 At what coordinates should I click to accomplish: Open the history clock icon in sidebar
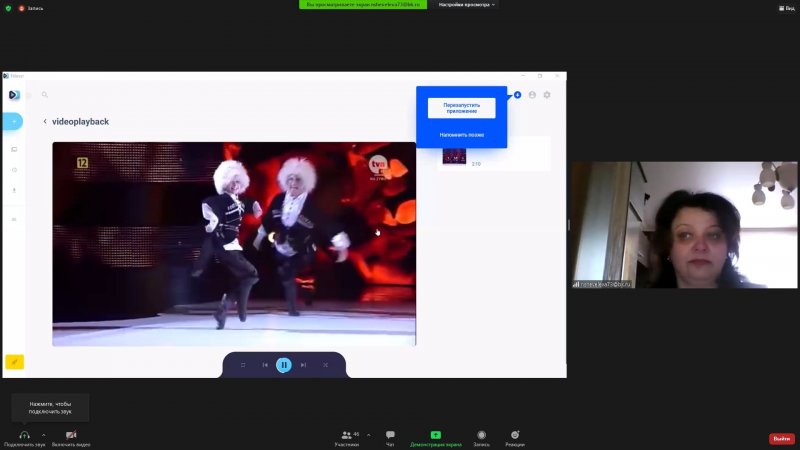tap(14, 170)
